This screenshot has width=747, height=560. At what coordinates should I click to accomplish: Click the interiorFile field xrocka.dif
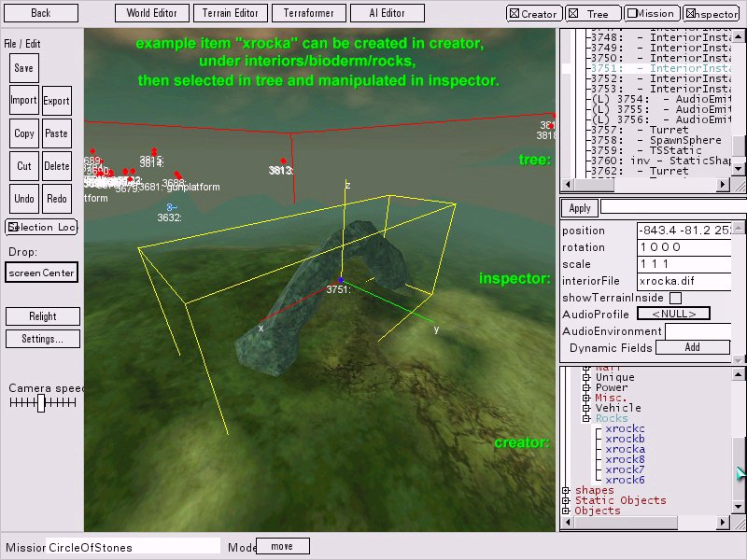point(684,281)
